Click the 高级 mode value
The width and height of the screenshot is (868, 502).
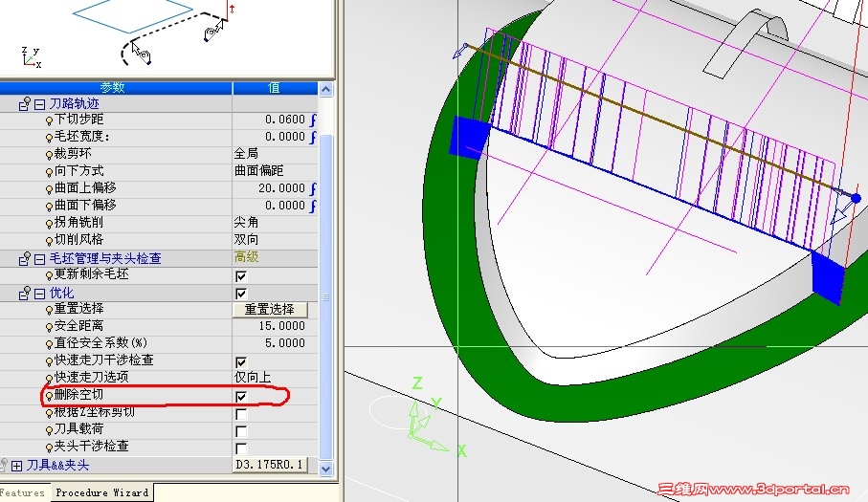point(246,257)
